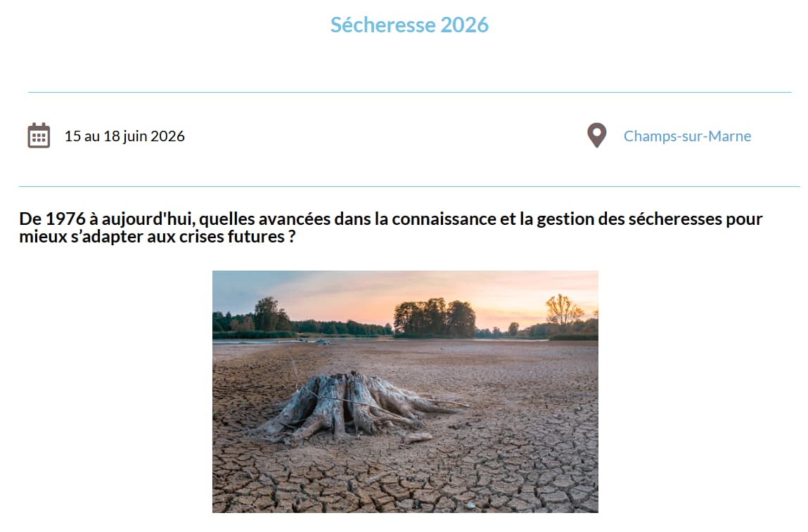Image resolution: width=808 pixels, height=532 pixels.
Task: Click the calendar icon beside the date
Action: [39, 136]
